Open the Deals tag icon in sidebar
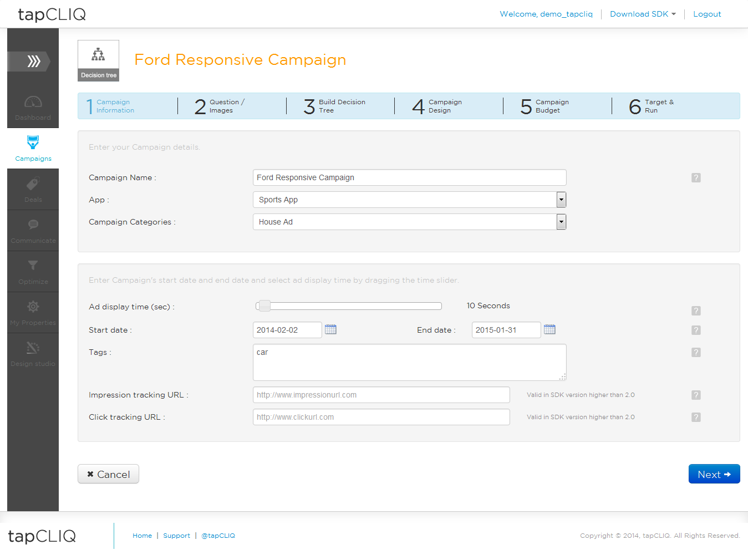The width and height of the screenshot is (748, 560). [33, 184]
